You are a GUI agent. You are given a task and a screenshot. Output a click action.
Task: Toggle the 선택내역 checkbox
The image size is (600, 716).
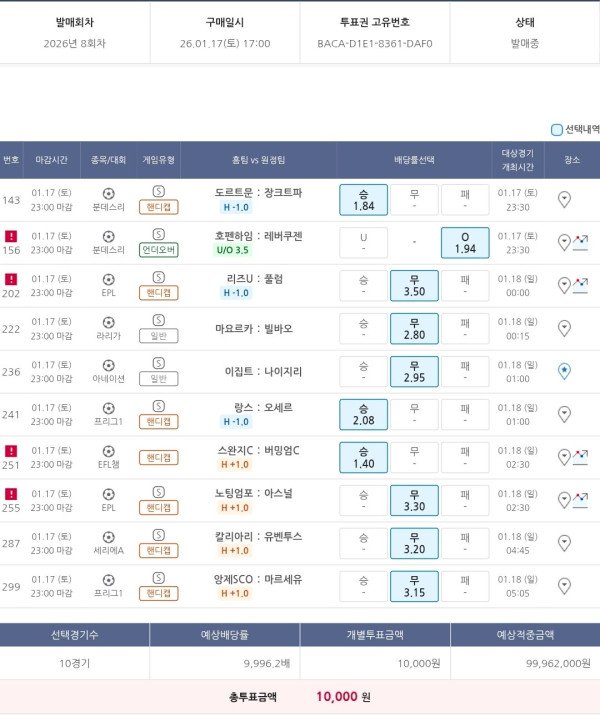556,130
